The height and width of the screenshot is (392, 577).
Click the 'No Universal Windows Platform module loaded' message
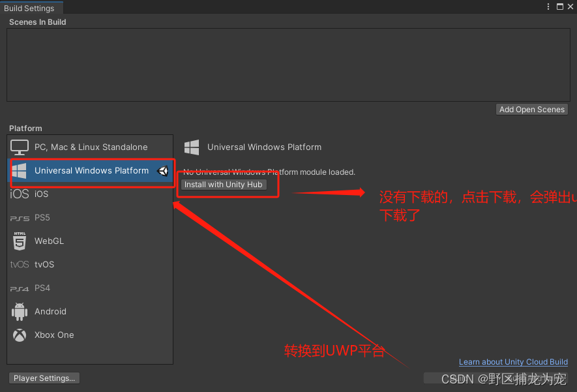click(x=269, y=172)
